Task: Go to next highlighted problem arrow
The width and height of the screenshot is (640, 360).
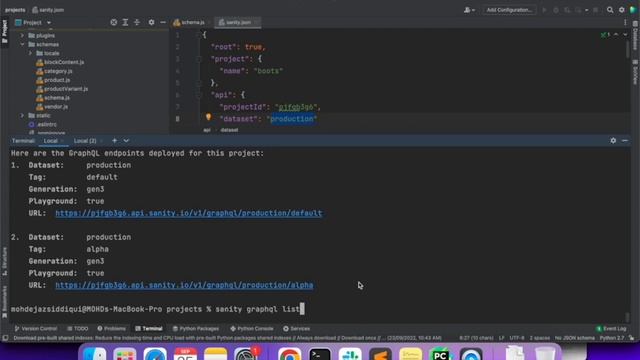Action: [625, 35]
